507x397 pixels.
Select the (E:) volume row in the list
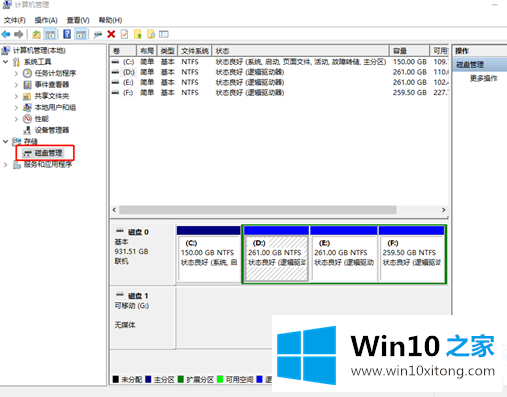pyautogui.click(x=279, y=82)
